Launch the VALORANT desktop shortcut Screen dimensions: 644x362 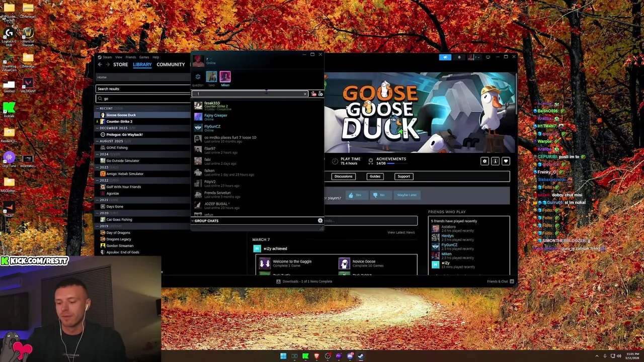(x=28, y=85)
